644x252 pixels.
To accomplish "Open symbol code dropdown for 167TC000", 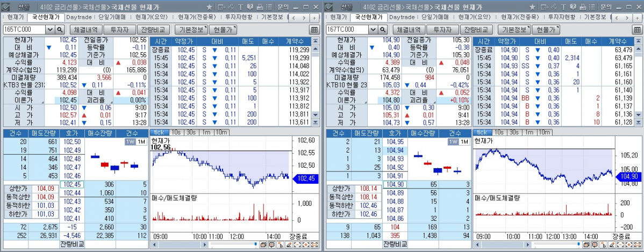I will (373, 30).
